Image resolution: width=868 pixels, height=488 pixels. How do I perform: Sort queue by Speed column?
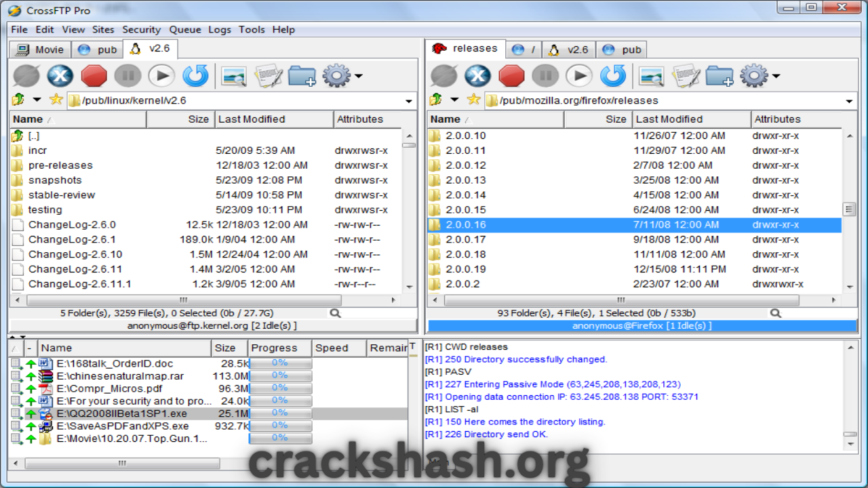(339, 348)
